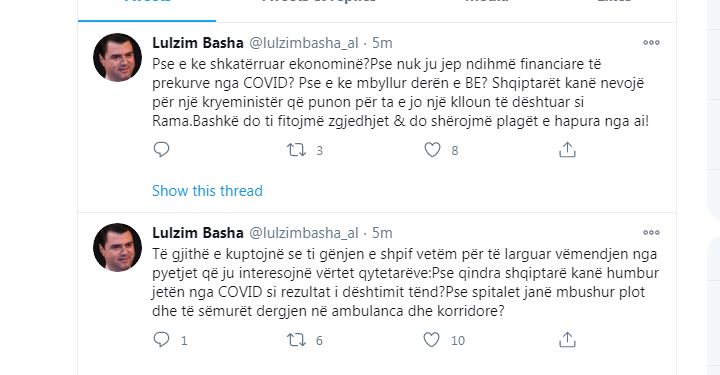Retweet the first tweet with 3 retweets
This screenshot has width=720, height=375.
click(x=297, y=150)
